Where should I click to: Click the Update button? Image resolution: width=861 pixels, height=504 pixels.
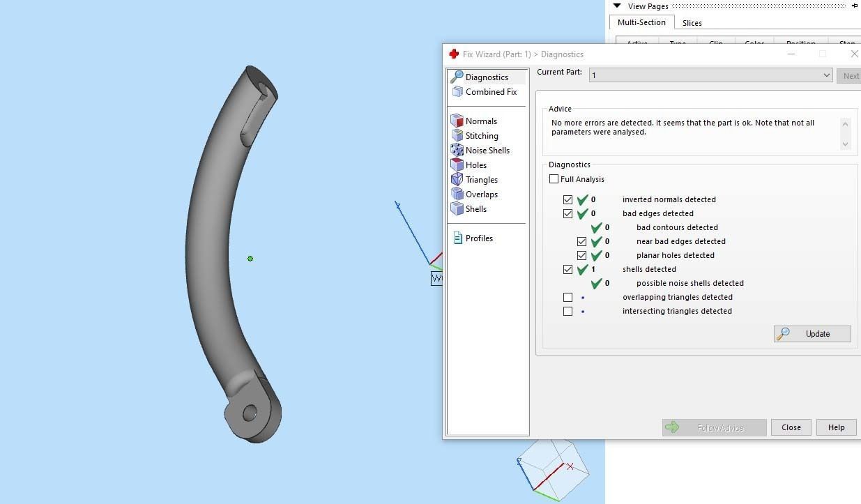pyautogui.click(x=812, y=334)
